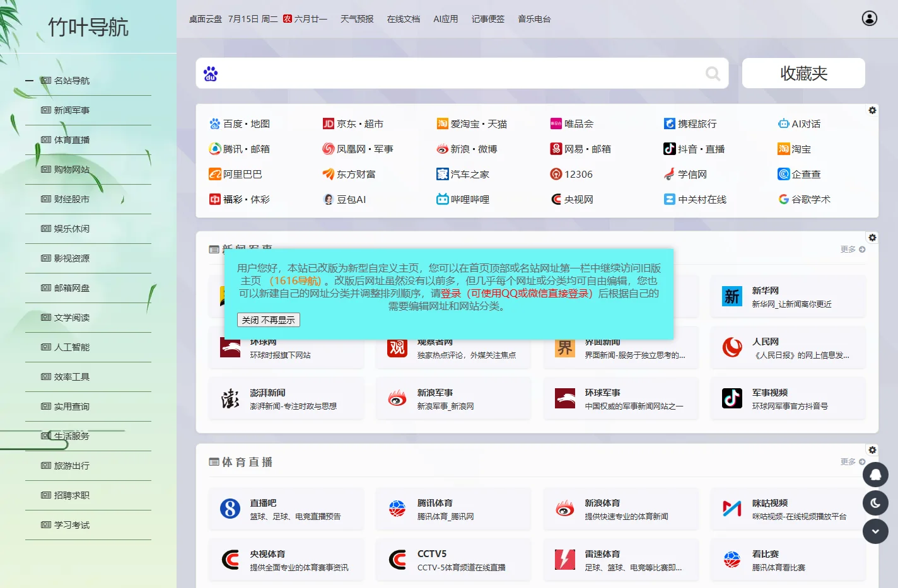Click the 抖音 icon in top sites
This screenshot has width=898, height=588.
(x=670, y=149)
